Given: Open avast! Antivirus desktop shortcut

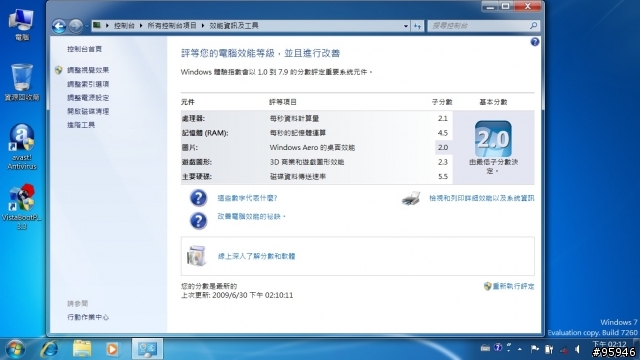Looking at the screenshot, I should pyautogui.click(x=22, y=147).
